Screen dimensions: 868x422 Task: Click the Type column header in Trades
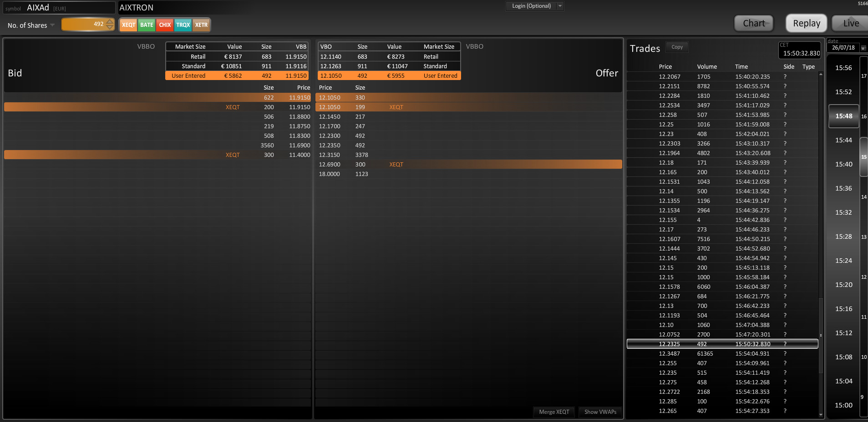[808, 67]
